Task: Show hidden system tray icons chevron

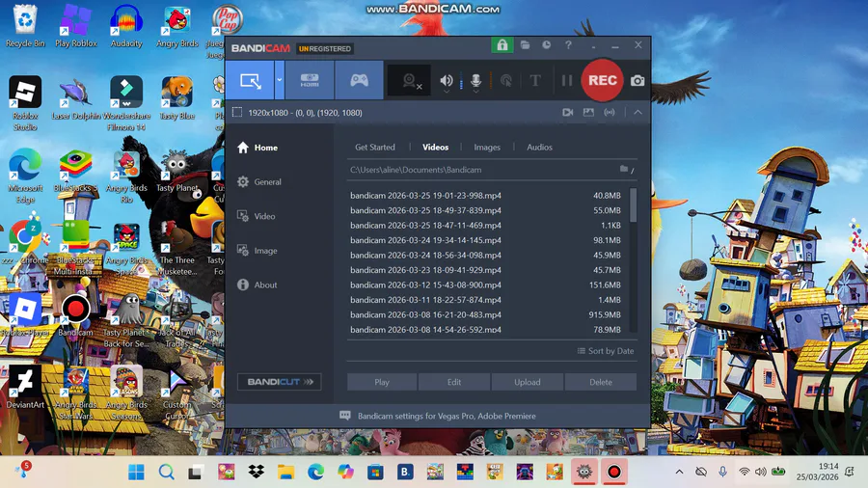Action: (x=679, y=472)
